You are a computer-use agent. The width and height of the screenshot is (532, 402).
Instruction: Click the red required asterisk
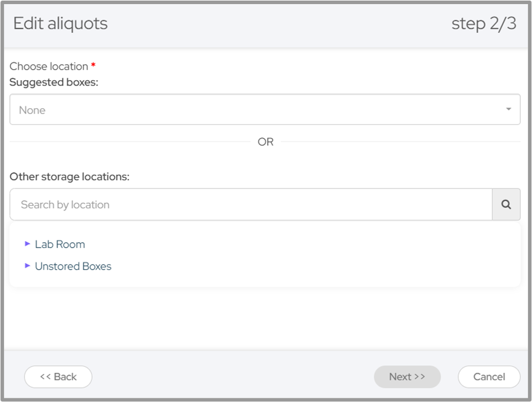coord(93,66)
